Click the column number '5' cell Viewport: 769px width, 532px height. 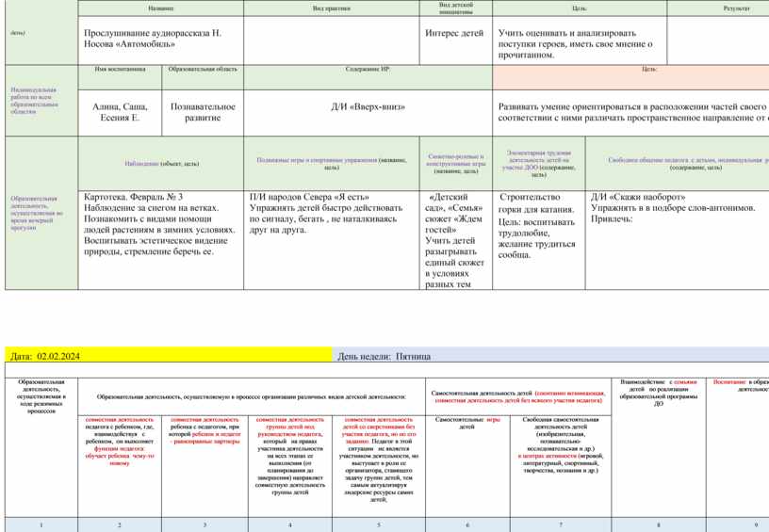(379, 524)
